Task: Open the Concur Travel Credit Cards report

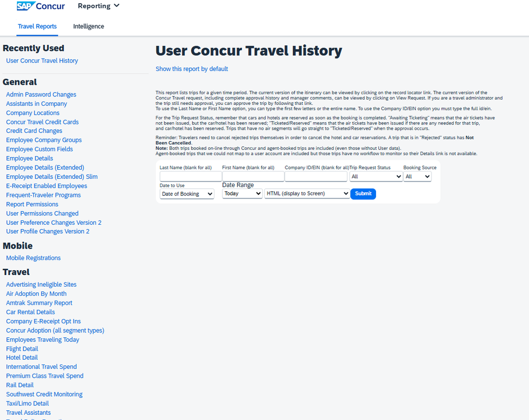Action: (x=42, y=122)
